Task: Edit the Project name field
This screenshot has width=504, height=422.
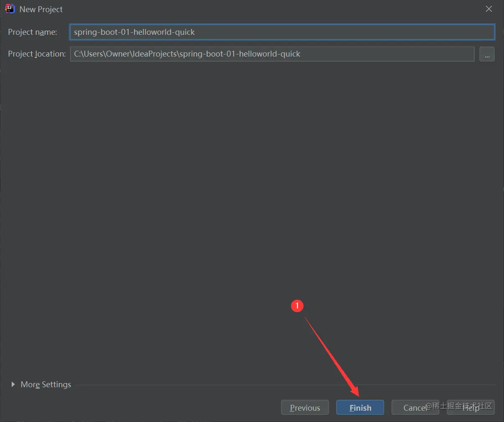Action: pyautogui.click(x=283, y=32)
